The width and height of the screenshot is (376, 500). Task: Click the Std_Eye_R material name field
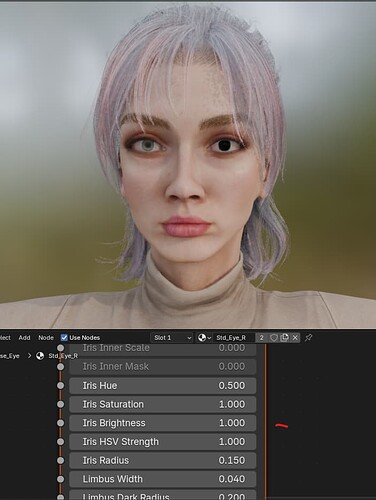click(234, 338)
